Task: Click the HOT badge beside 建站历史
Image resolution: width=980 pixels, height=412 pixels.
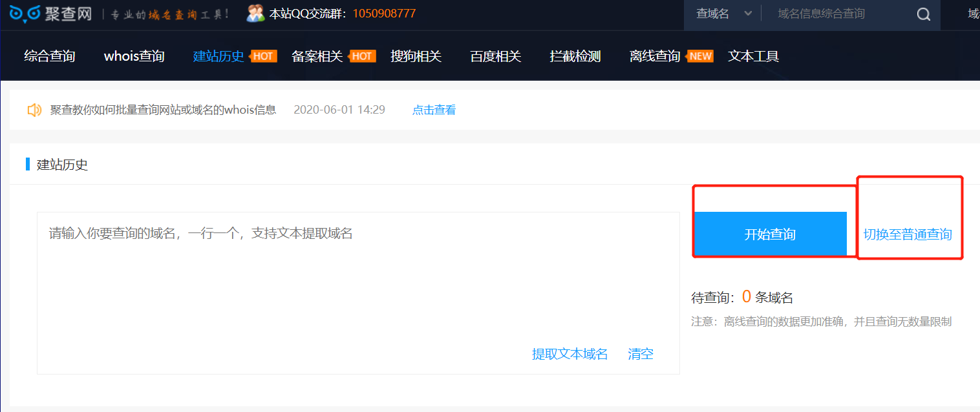Action: pyautogui.click(x=263, y=56)
